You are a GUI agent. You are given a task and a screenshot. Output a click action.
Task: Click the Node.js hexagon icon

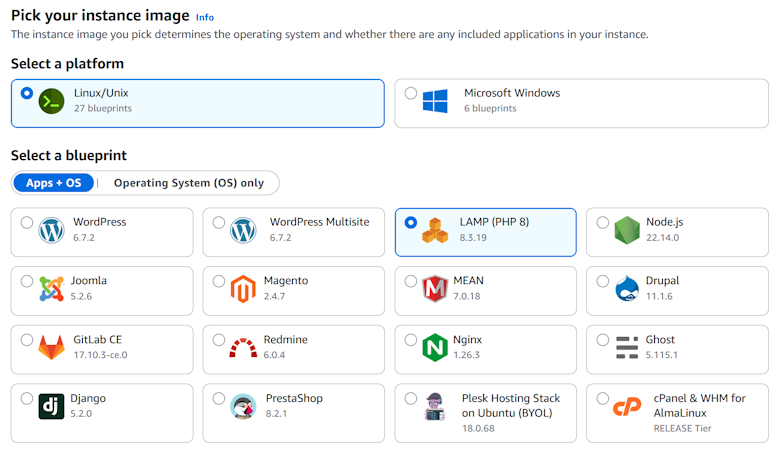[627, 231]
